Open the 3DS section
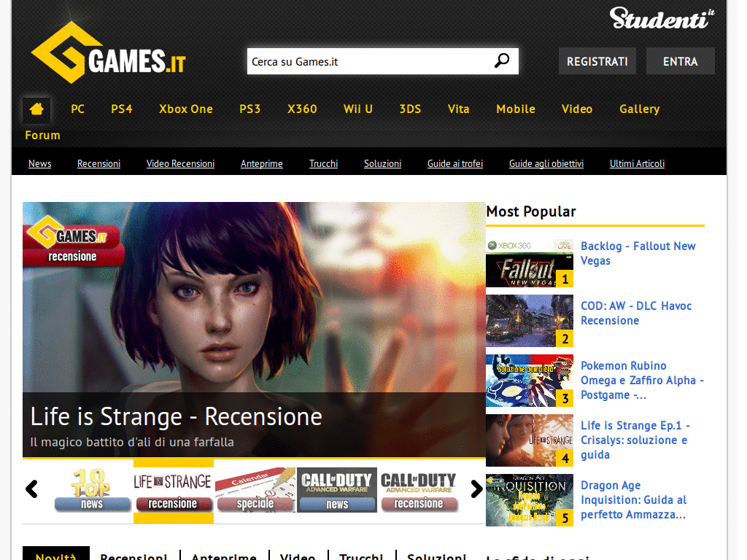Screen dimensions: 747x560 click(x=410, y=109)
